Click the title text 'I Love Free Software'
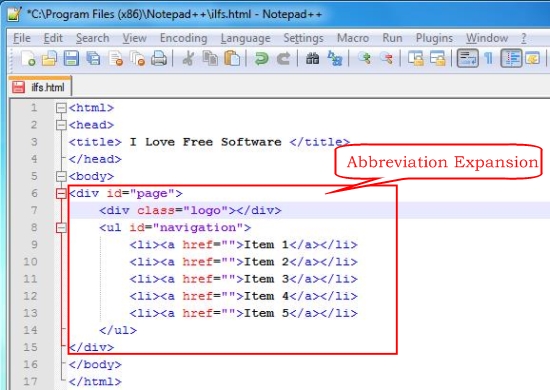Image resolution: width=550 pixels, height=390 pixels. click(x=205, y=142)
